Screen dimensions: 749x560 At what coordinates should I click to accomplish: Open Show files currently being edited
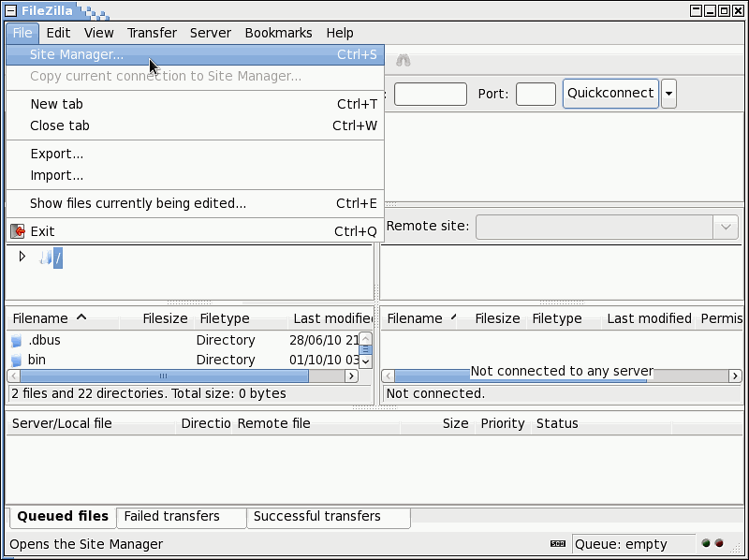[x=195, y=203]
